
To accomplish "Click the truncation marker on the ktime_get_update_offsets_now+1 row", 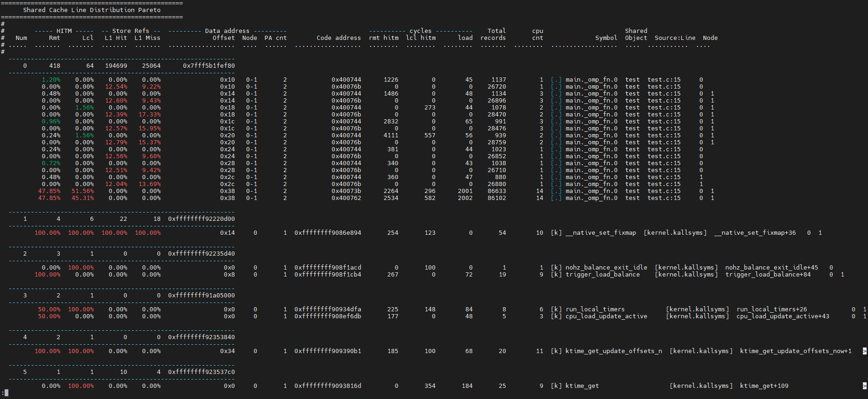I will tap(864, 351).
